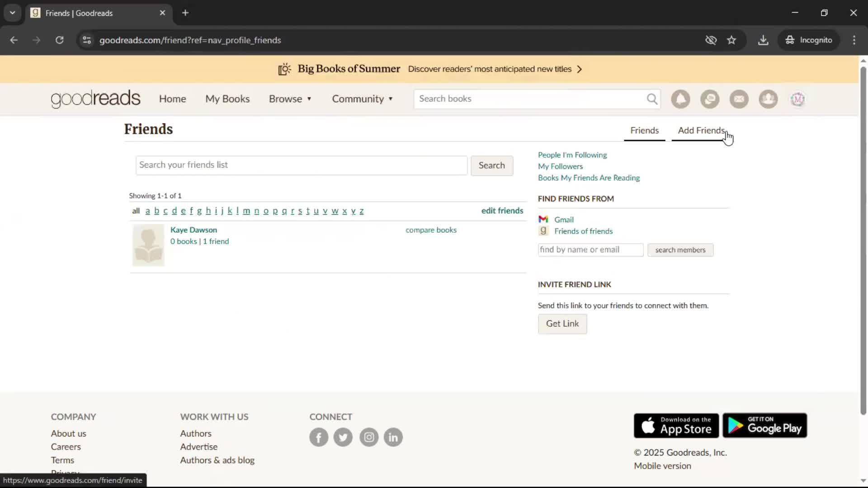Screen dimensions: 868x488
Task: Open the Chrome three-dot menu
Action: click(854, 40)
